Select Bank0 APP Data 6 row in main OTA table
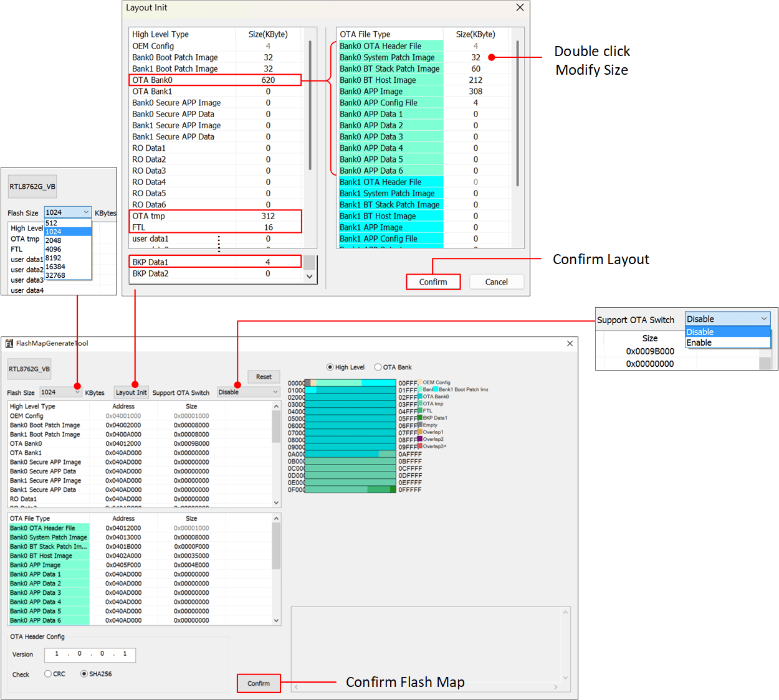Viewport: 779px width, 700px height. 140,620
